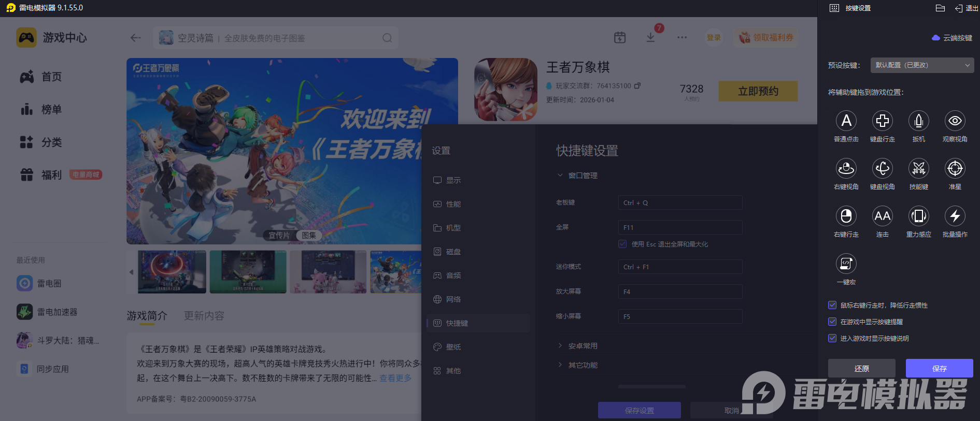The height and width of the screenshot is (421, 980).
Task: Open the keymap folder icon
Action: [940, 8]
